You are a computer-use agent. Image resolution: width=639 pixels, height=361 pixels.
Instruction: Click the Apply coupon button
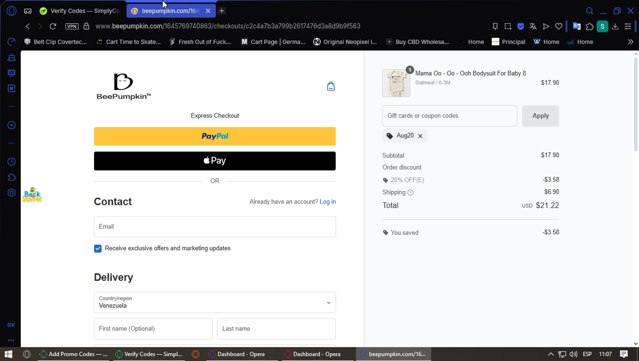pyautogui.click(x=540, y=116)
